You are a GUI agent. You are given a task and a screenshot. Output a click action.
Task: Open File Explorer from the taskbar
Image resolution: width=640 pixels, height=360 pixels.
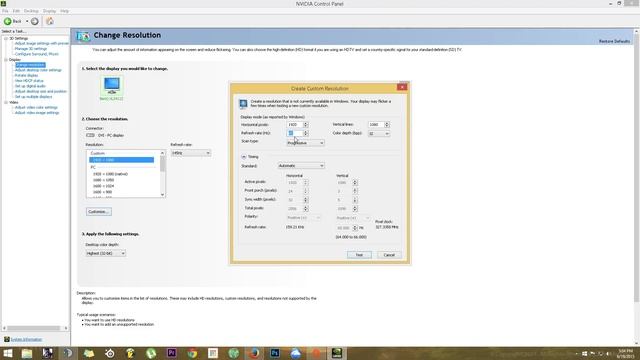pos(27,353)
